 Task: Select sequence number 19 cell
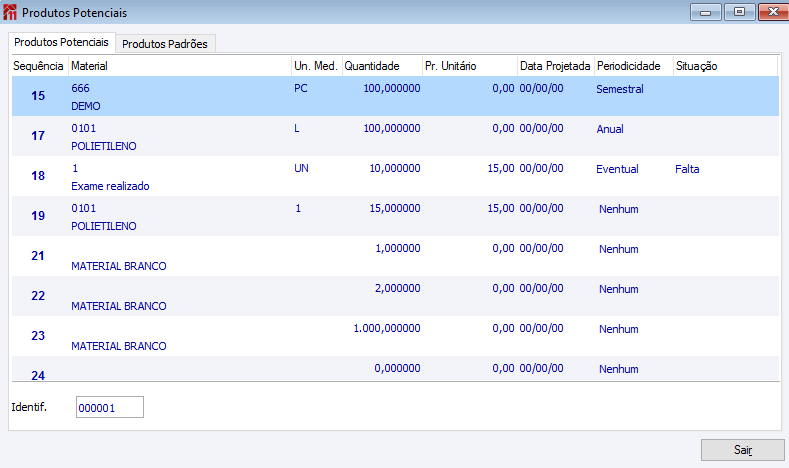coord(38,215)
